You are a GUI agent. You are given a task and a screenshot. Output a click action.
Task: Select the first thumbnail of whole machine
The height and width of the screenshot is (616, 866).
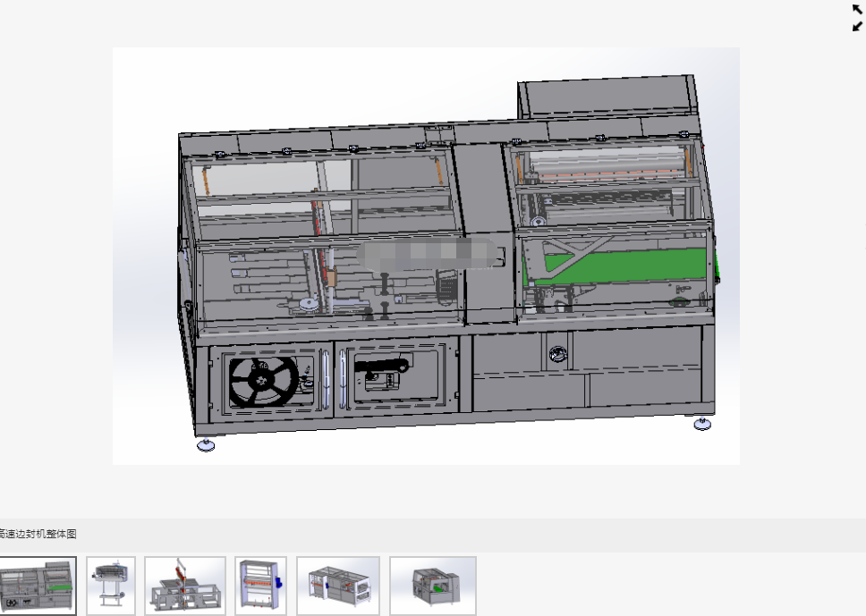38,586
